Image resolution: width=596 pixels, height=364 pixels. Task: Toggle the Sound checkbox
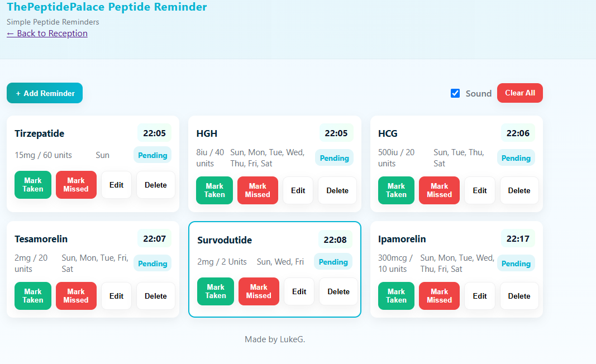coord(455,93)
